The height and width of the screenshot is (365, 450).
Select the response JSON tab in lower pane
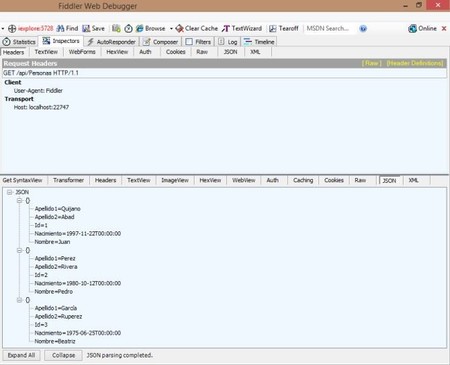pos(389,180)
